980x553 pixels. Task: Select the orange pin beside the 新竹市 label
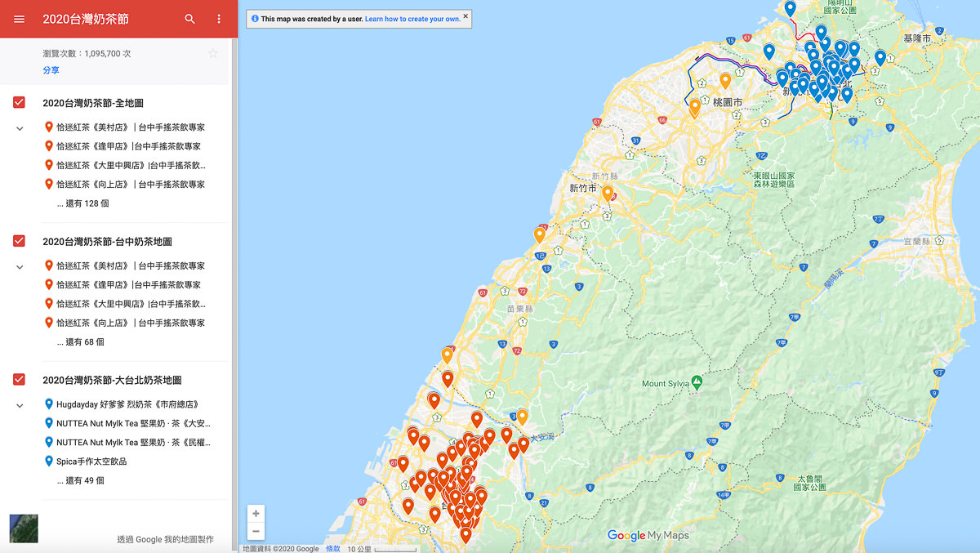click(608, 194)
